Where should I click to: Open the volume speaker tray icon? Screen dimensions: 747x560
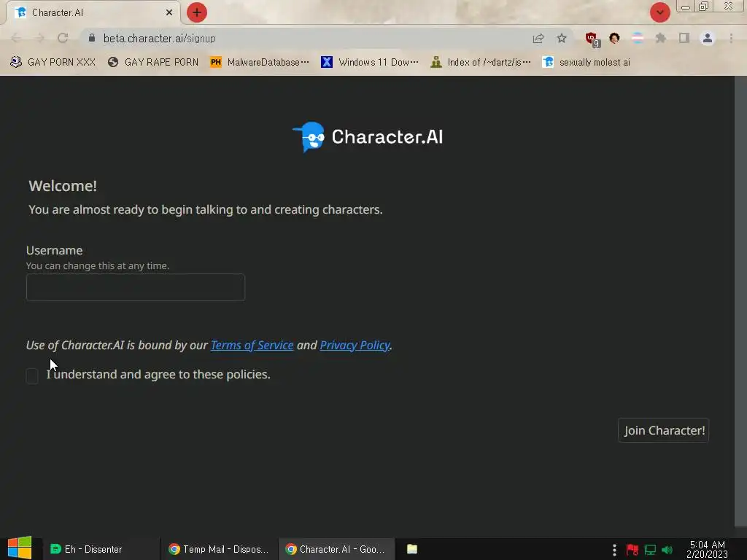[x=667, y=550]
